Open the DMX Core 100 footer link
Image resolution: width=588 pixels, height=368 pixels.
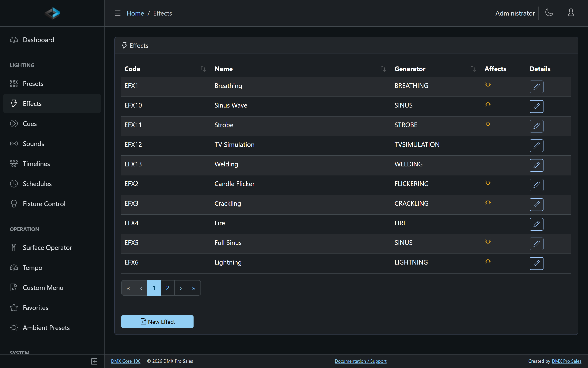[x=126, y=361]
